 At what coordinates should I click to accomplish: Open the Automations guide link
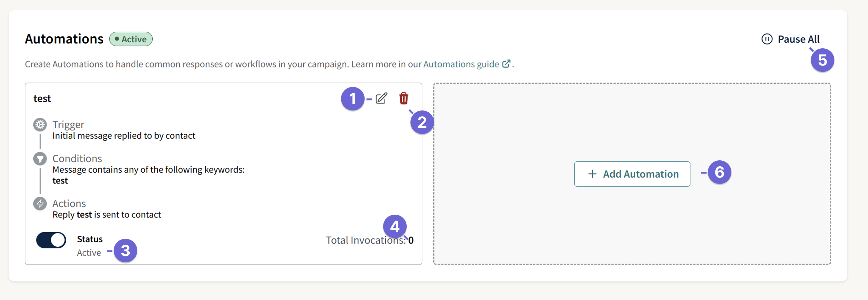pyautogui.click(x=461, y=64)
